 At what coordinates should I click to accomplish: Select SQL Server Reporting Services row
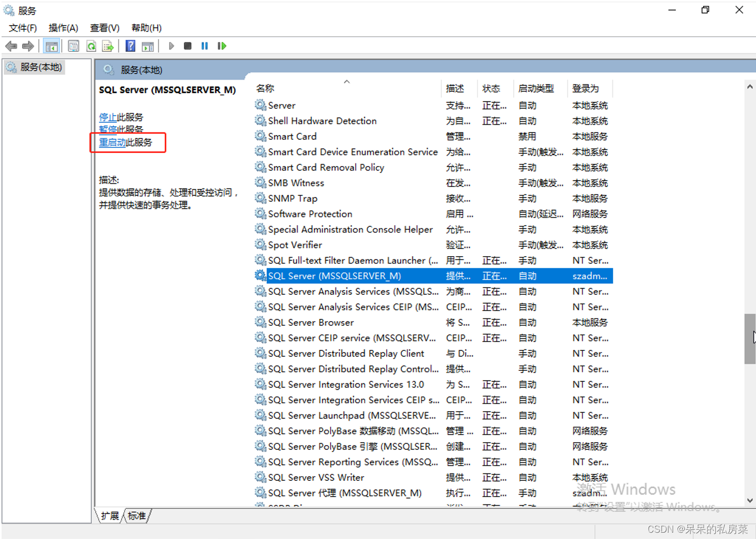(x=433, y=462)
